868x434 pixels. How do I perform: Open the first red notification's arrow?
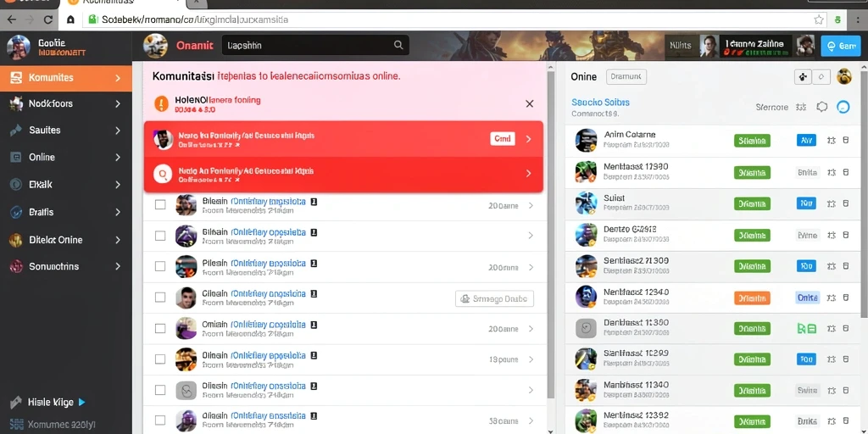point(529,139)
